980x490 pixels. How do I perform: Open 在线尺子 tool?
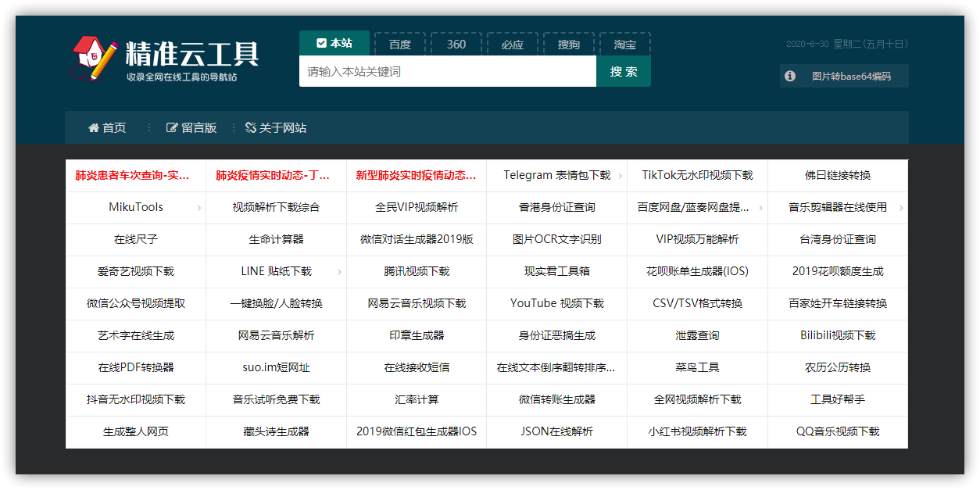click(x=136, y=240)
